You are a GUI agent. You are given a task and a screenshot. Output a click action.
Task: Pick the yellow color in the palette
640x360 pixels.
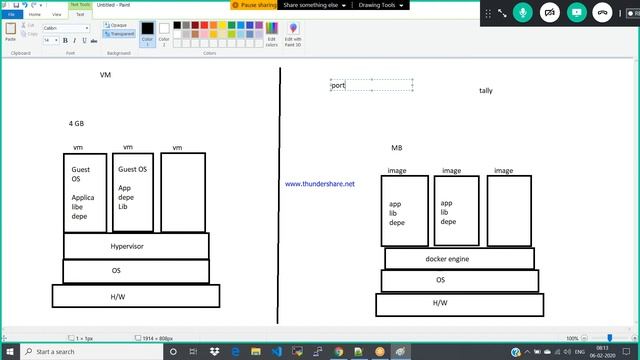222,25
